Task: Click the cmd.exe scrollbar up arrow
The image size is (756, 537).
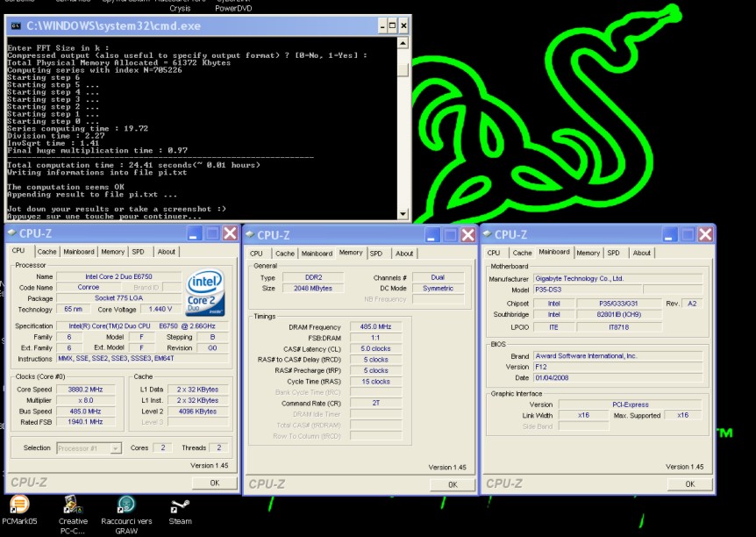Action: coord(403,43)
